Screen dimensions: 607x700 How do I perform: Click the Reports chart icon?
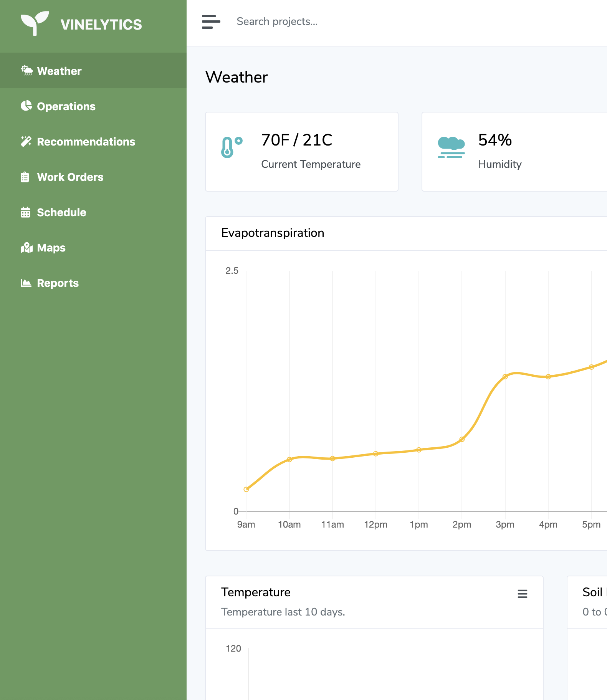(26, 283)
